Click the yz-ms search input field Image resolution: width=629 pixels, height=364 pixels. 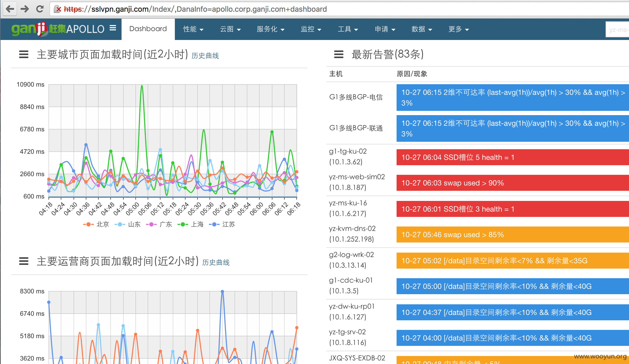(617, 30)
